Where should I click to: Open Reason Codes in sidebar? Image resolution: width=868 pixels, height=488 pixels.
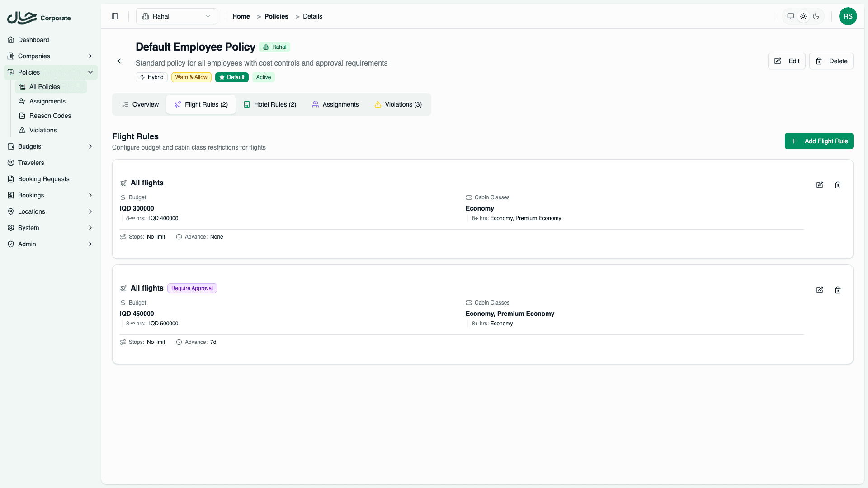click(x=50, y=116)
